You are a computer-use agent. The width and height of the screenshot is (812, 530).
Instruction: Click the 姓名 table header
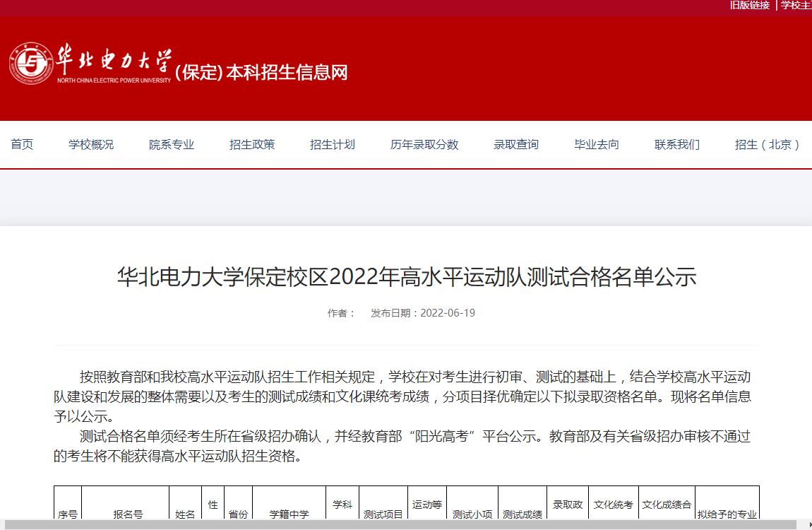(x=185, y=514)
